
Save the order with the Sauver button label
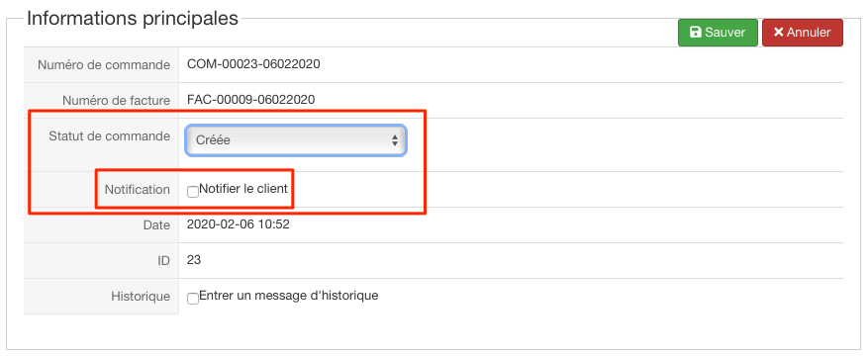coord(725,33)
